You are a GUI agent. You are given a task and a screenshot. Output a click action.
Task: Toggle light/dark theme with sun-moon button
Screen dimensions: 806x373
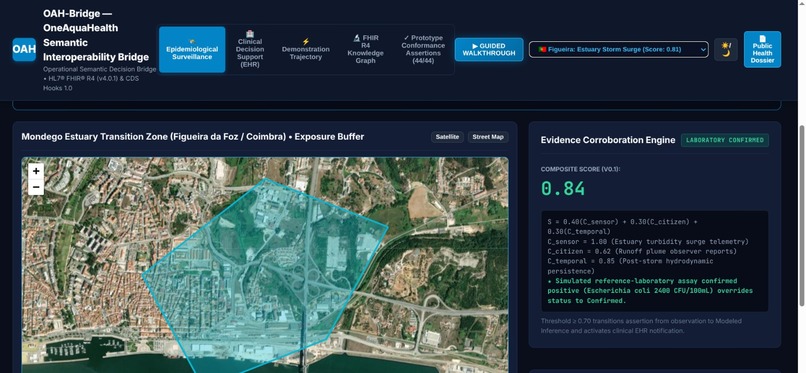coord(725,49)
